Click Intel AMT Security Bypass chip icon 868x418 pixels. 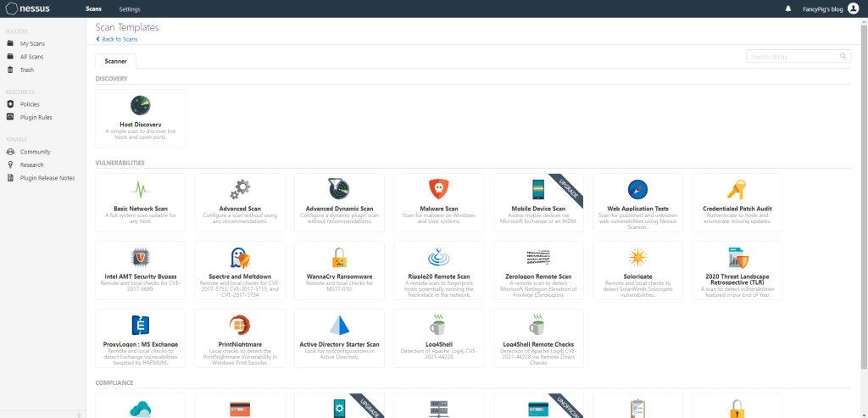tap(141, 258)
